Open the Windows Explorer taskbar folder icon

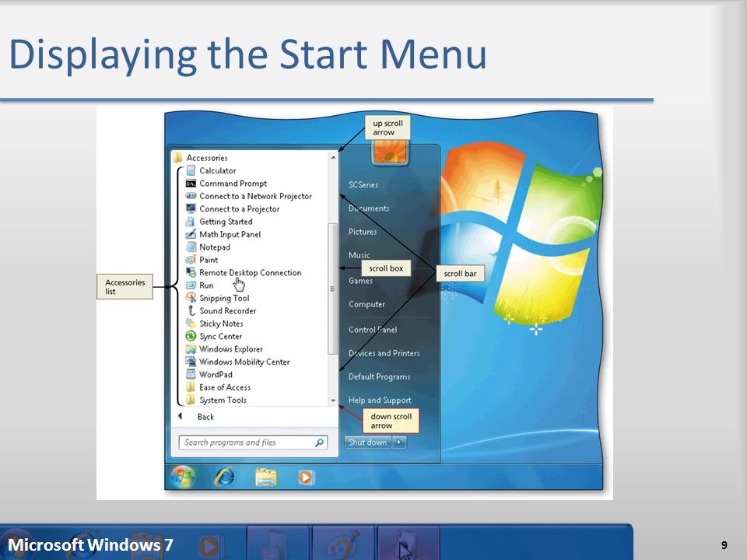(x=265, y=477)
